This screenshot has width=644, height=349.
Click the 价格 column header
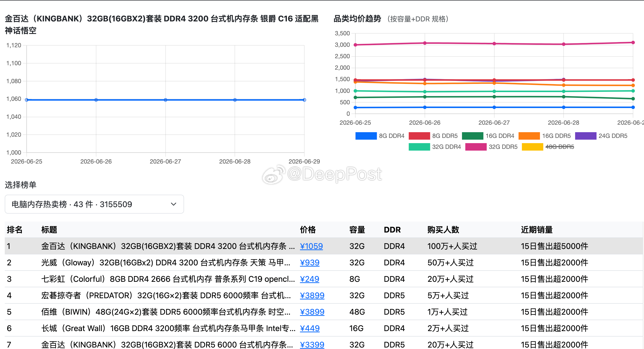pos(308,230)
